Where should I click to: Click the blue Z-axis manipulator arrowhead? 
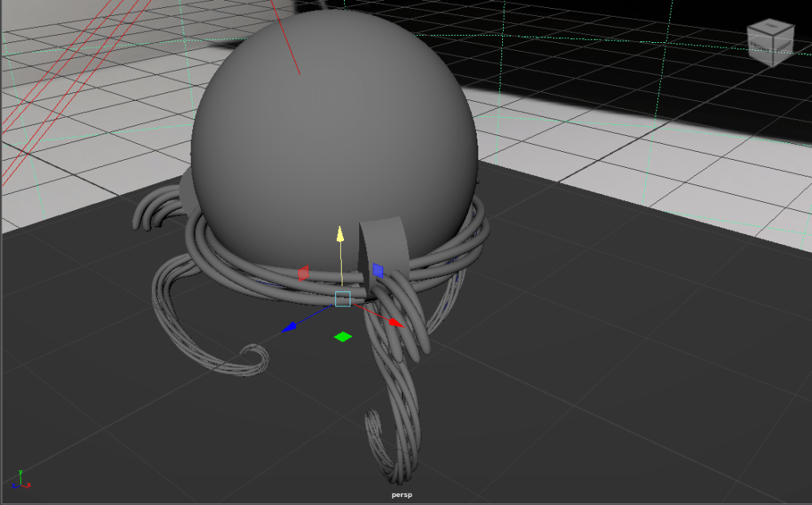click(x=290, y=326)
